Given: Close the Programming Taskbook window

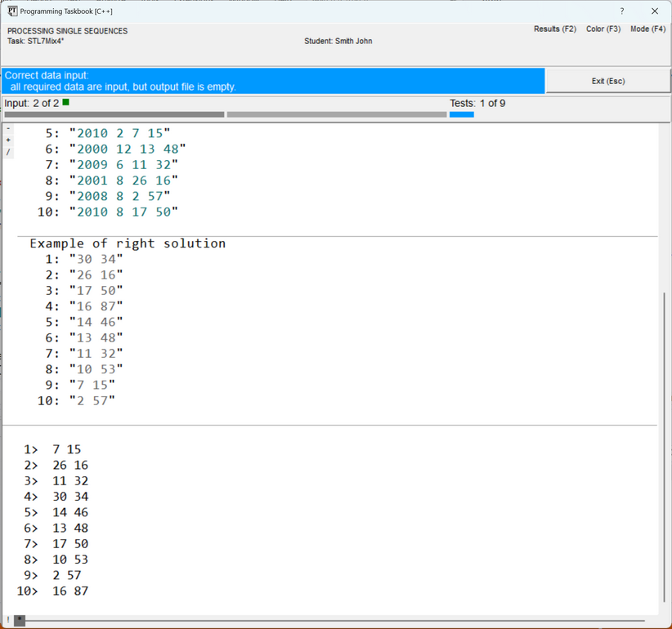Looking at the screenshot, I should [654, 11].
